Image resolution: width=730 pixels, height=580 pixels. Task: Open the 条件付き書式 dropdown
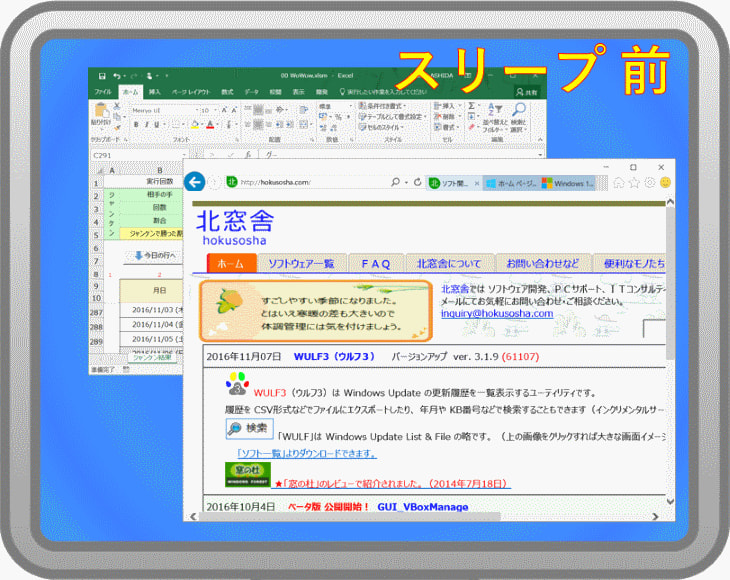[x=382, y=106]
